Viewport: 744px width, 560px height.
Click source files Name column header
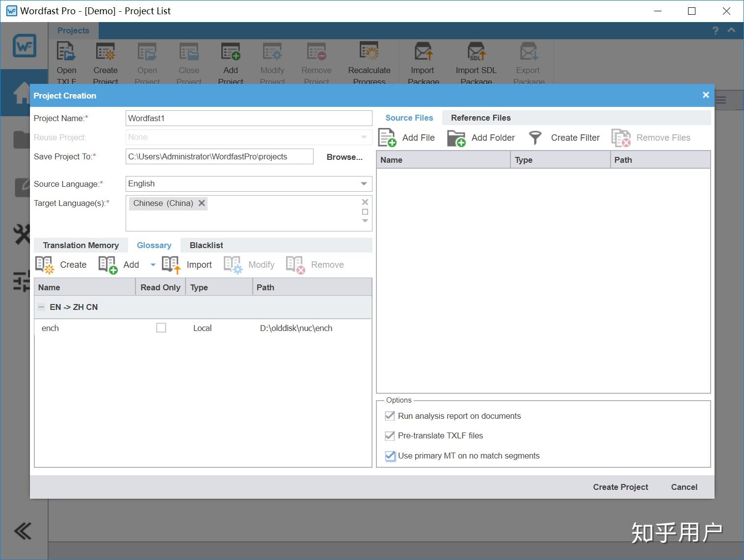(x=444, y=160)
